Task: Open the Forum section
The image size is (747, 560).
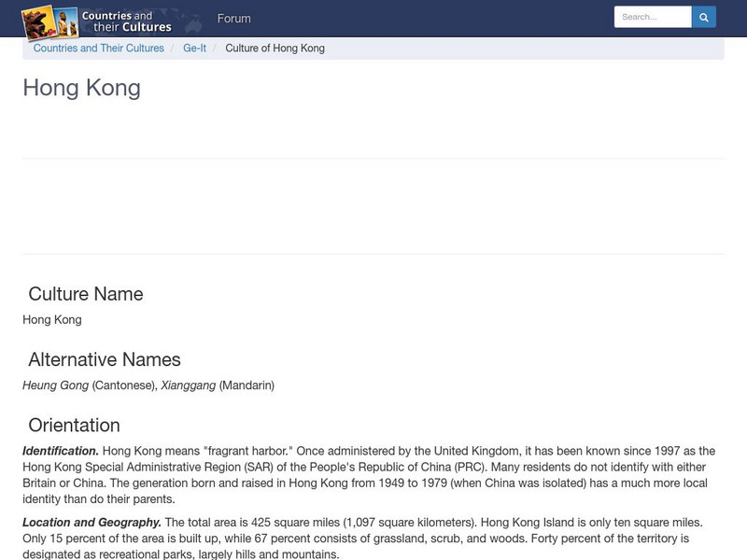Action: pyautogui.click(x=234, y=19)
